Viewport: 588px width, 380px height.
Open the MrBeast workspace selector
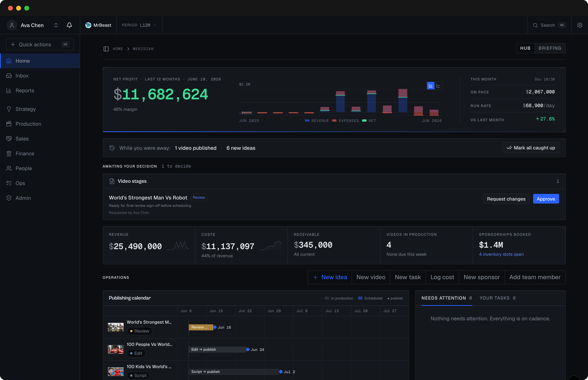(98, 25)
